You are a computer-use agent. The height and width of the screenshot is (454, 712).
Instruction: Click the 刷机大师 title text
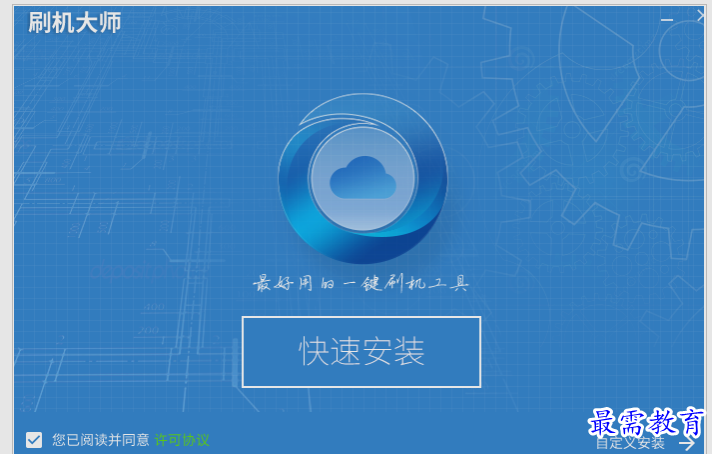click(x=74, y=22)
